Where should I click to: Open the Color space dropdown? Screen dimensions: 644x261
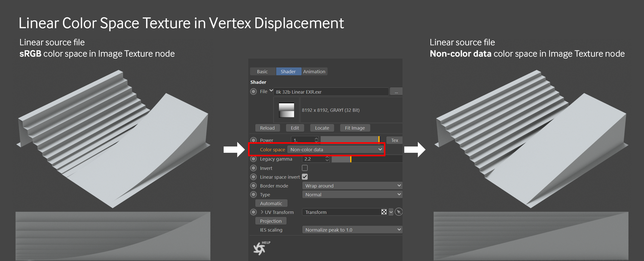click(336, 150)
